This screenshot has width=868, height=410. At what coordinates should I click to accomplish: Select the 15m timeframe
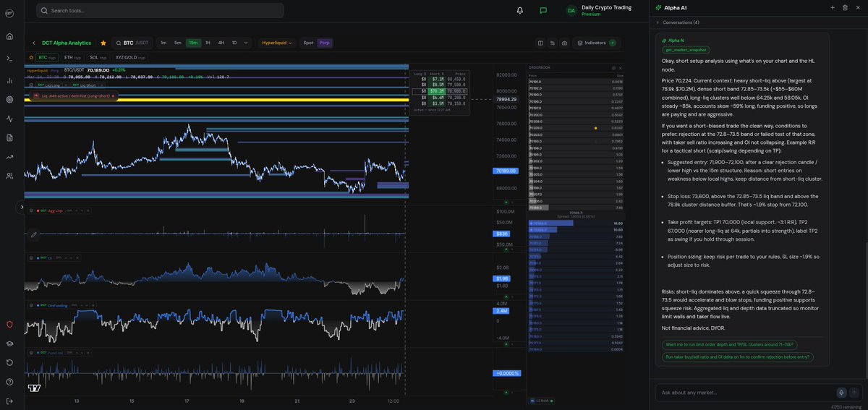pyautogui.click(x=193, y=43)
